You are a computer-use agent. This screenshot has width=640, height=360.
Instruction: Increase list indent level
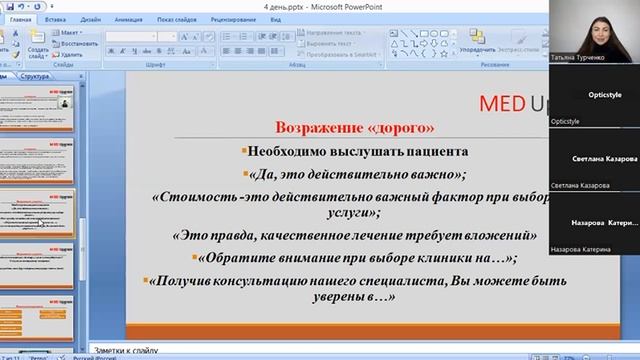click(273, 37)
